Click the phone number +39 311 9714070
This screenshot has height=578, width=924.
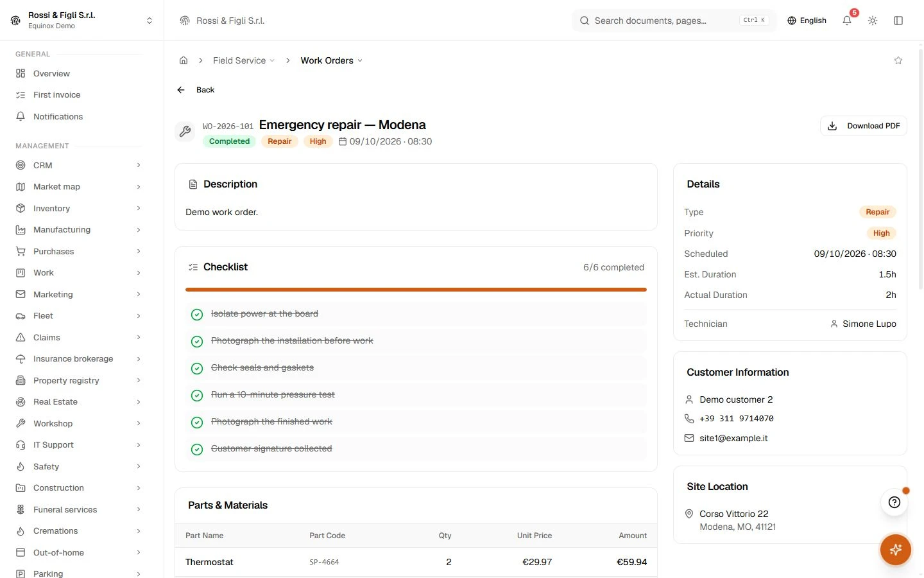(x=737, y=419)
